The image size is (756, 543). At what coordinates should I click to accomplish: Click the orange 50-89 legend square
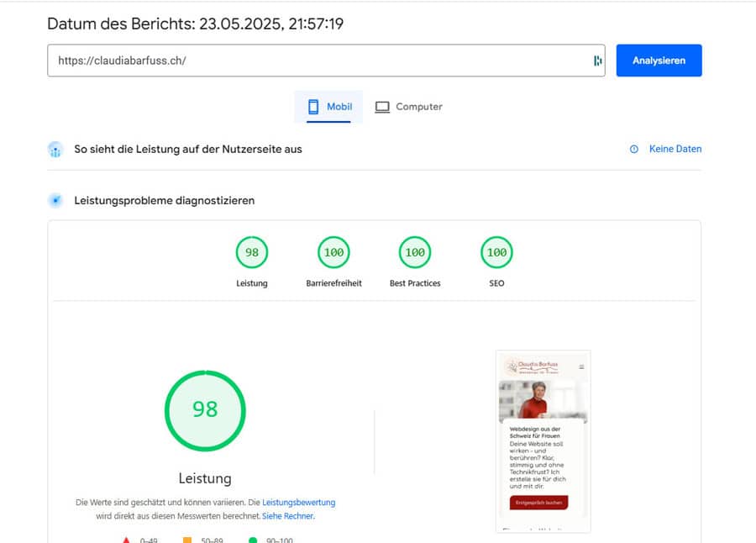coord(186,540)
